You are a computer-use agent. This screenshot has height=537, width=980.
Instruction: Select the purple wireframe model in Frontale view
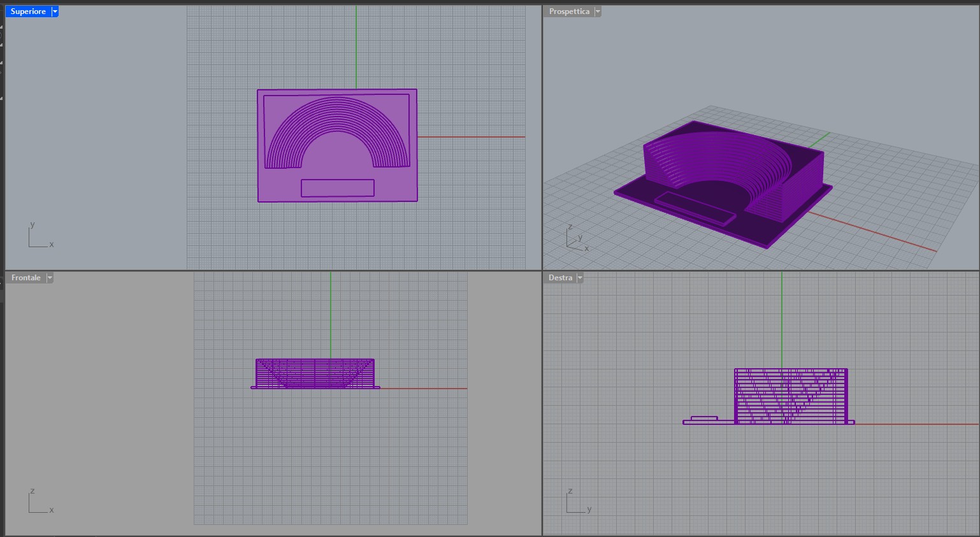click(315, 373)
